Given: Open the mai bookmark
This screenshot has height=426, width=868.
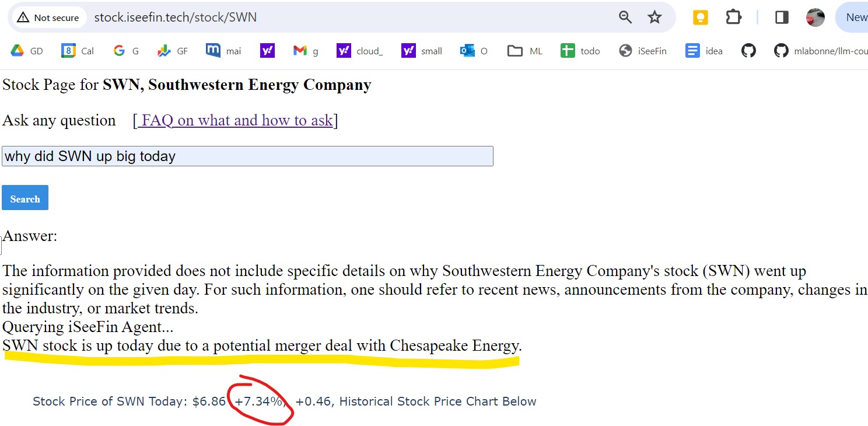Looking at the screenshot, I should (x=223, y=51).
